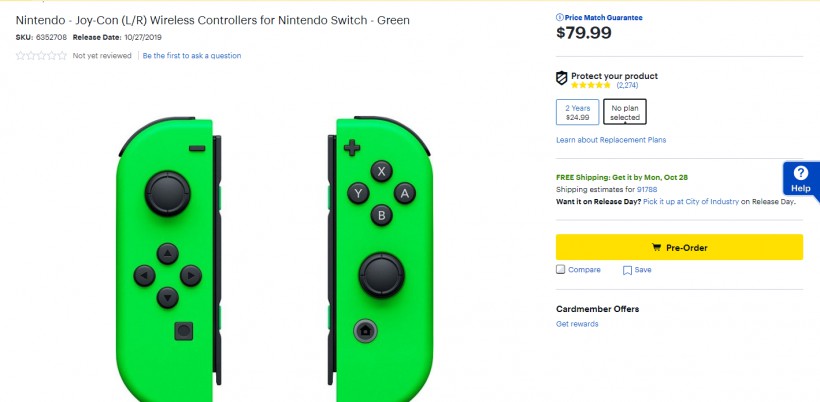820x402 pixels.
Task: Select the No plan selected option
Action: pyautogui.click(x=625, y=112)
